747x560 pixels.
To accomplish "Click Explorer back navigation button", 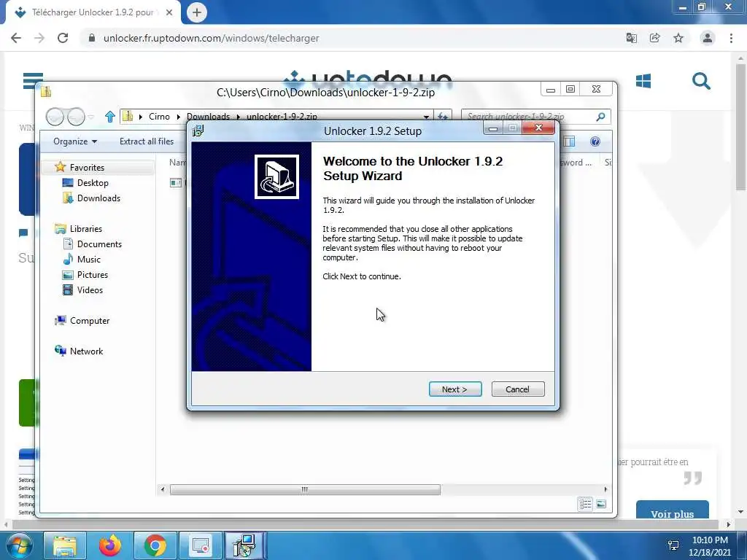I will tap(55, 116).
